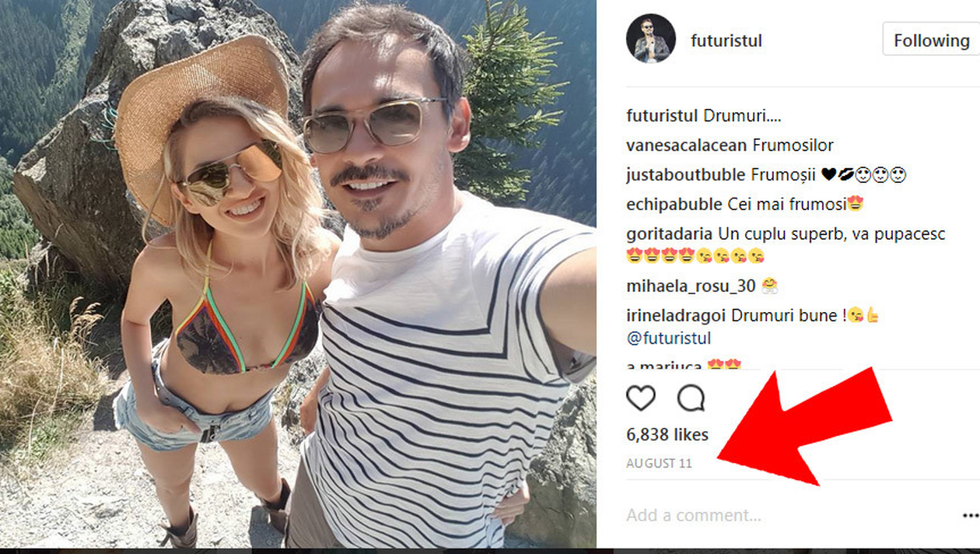
Task: Toggle the Following button
Action: click(x=931, y=40)
